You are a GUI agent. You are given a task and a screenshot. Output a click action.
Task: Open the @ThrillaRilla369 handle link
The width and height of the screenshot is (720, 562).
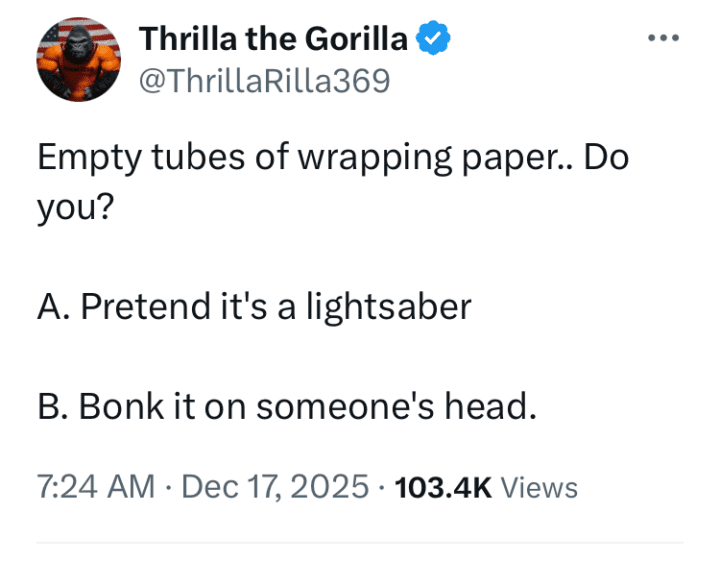(x=264, y=79)
